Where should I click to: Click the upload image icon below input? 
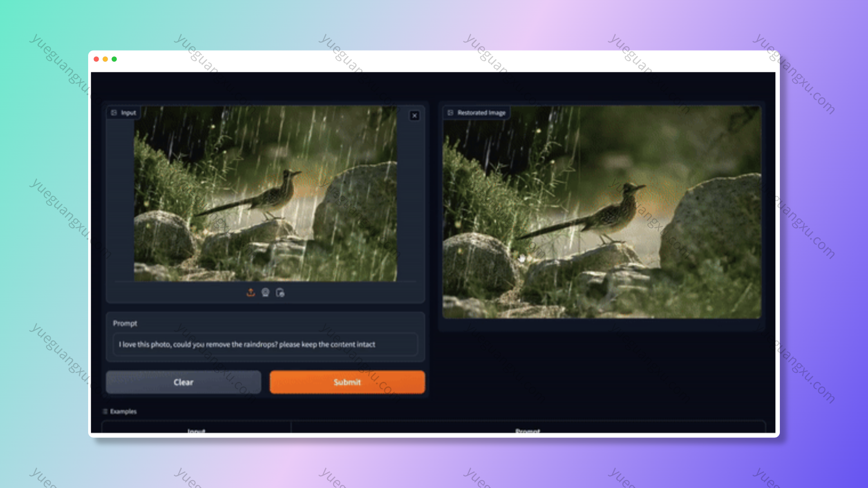(250, 292)
